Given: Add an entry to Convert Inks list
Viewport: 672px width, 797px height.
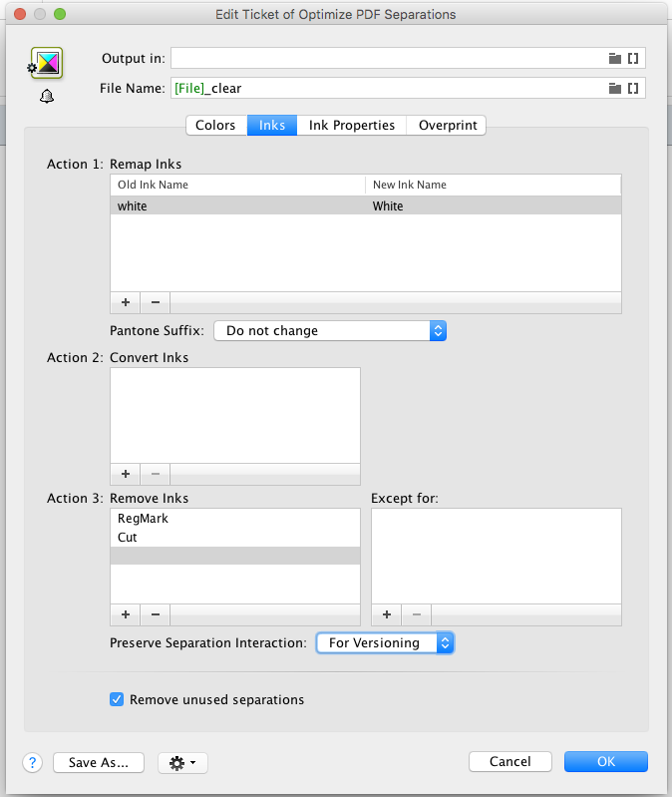Looking at the screenshot, I should point(126,475).
